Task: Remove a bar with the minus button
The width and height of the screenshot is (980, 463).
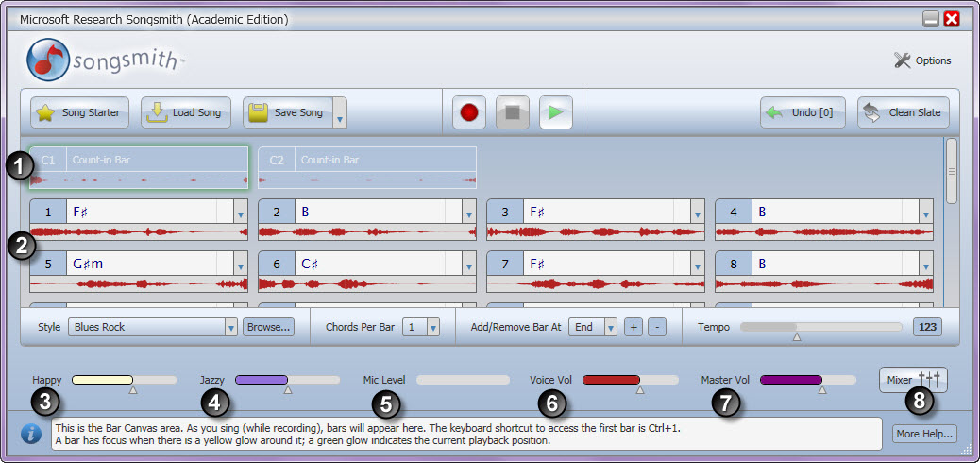Action: coord(657,327)
